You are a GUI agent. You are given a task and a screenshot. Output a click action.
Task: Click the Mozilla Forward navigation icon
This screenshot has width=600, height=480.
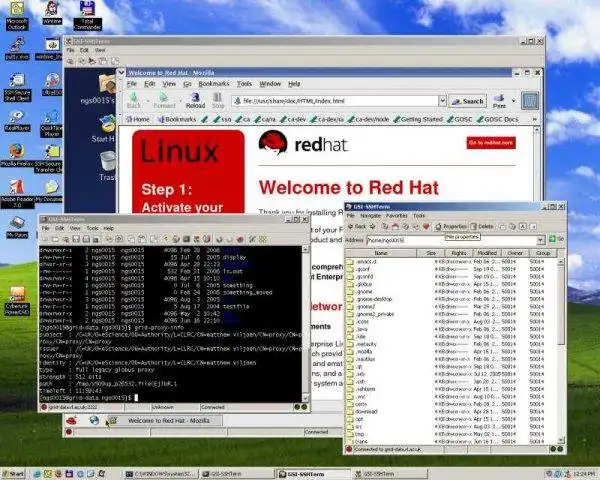pos(164,100)
